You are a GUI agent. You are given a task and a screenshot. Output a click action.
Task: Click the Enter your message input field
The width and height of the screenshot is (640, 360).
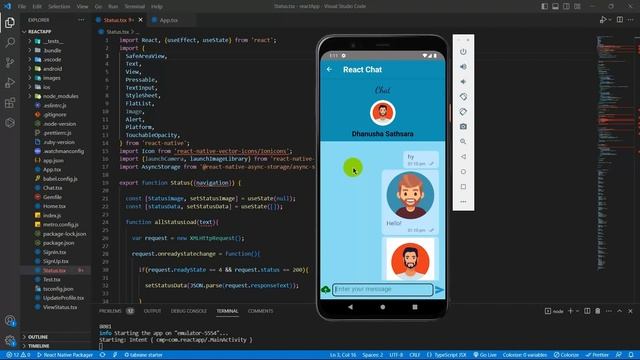pos(382,289)
